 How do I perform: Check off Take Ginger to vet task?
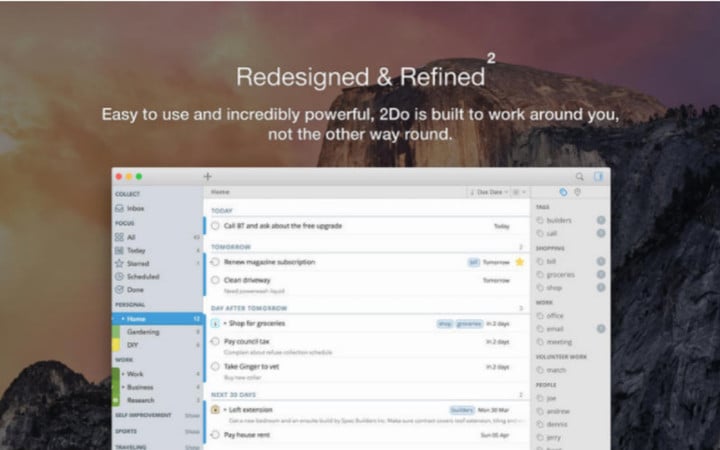pos(215,366)
